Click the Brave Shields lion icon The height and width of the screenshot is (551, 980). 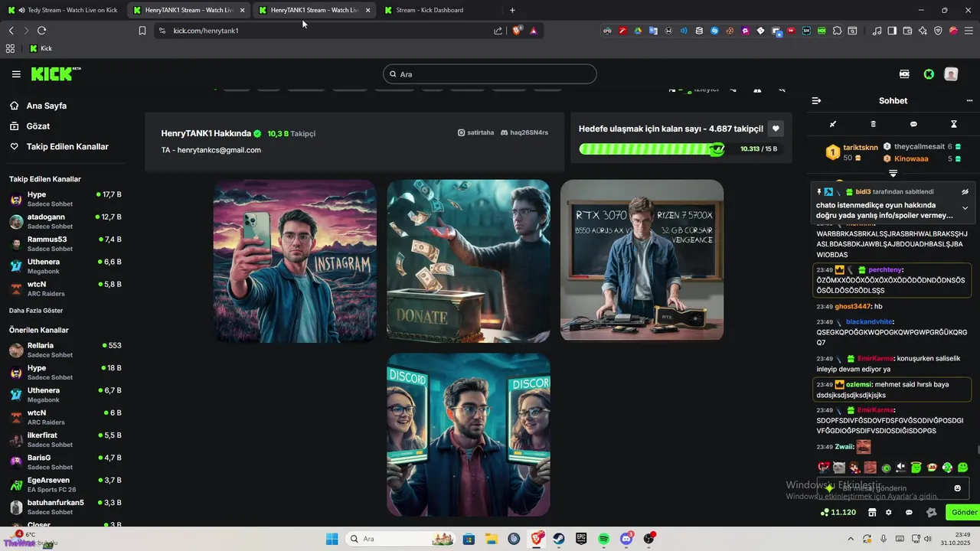[517, 31]
